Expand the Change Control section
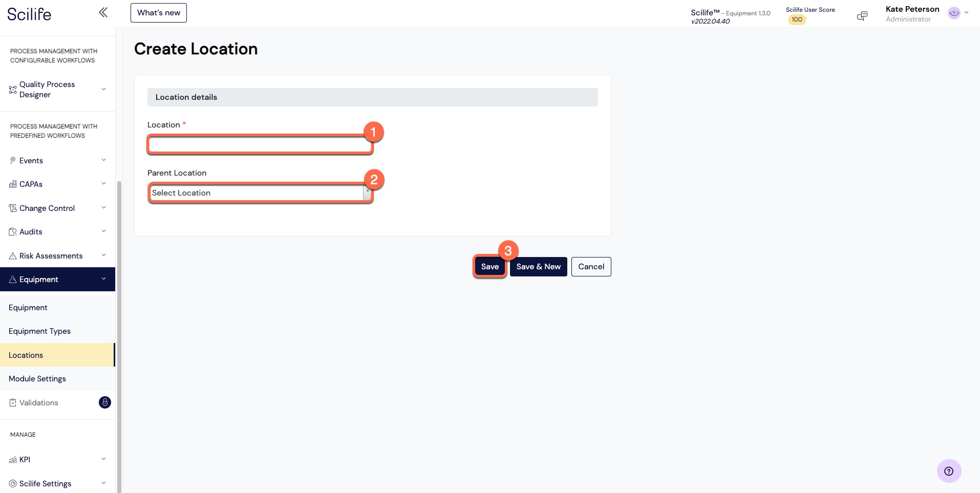980x493 pixels. pyautogui.click(x=57, y=208)
